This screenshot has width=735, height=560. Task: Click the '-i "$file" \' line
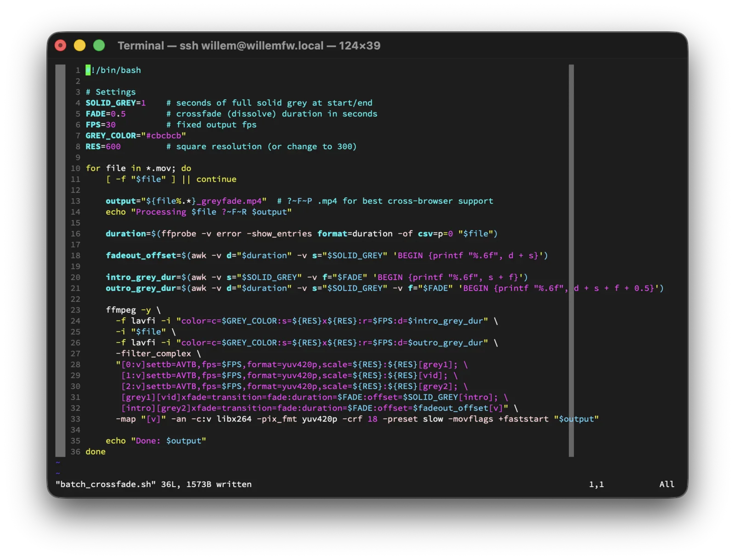(146, 332)
